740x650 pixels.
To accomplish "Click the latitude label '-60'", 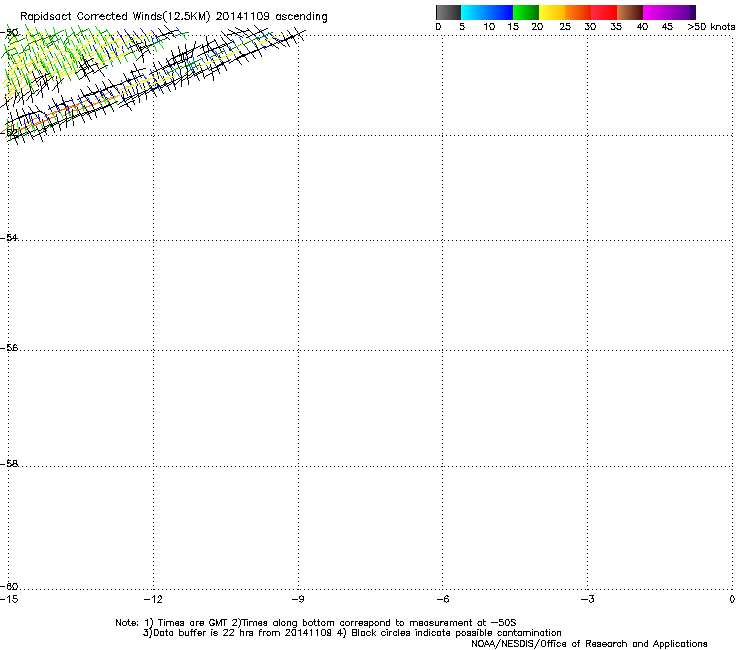I will 9,586.
